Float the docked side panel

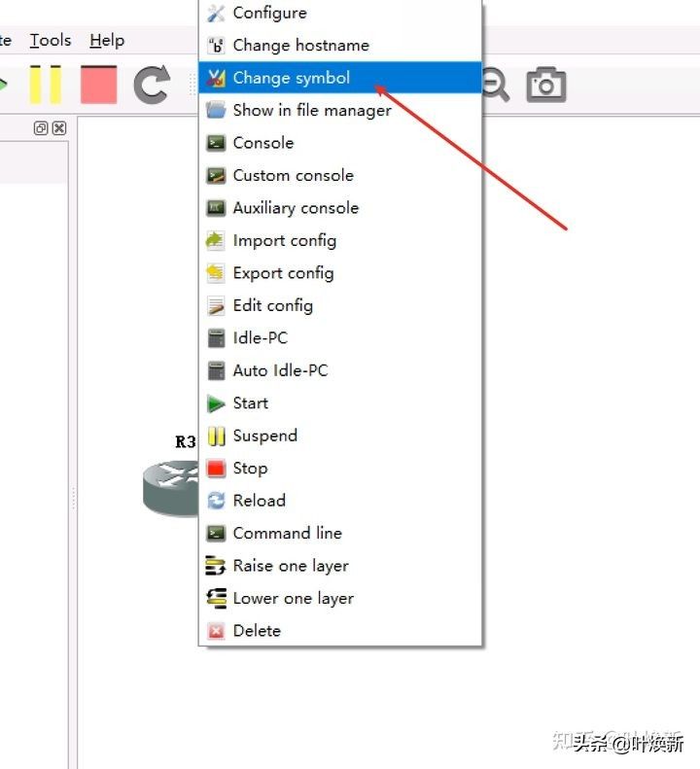pyautogui.click(x=41, y=128)
